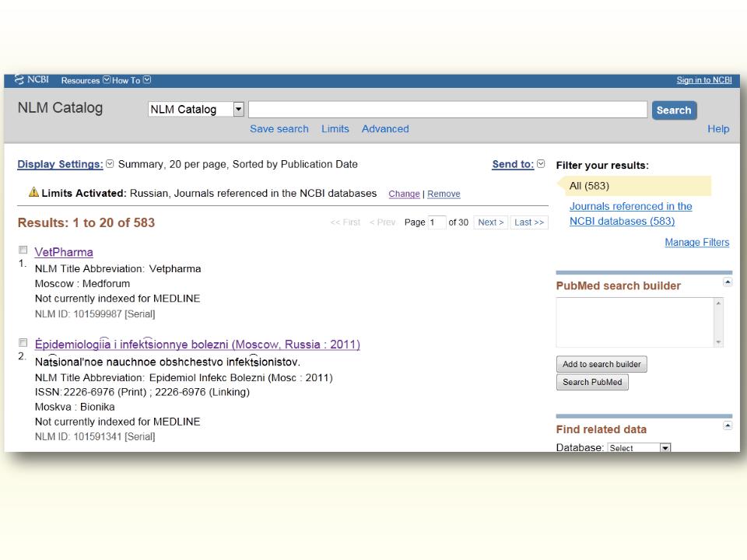
Task: Click 'NLM ID: 101591341 [Serial]' text
Action: pyautogui.click(x=95, y=436)
